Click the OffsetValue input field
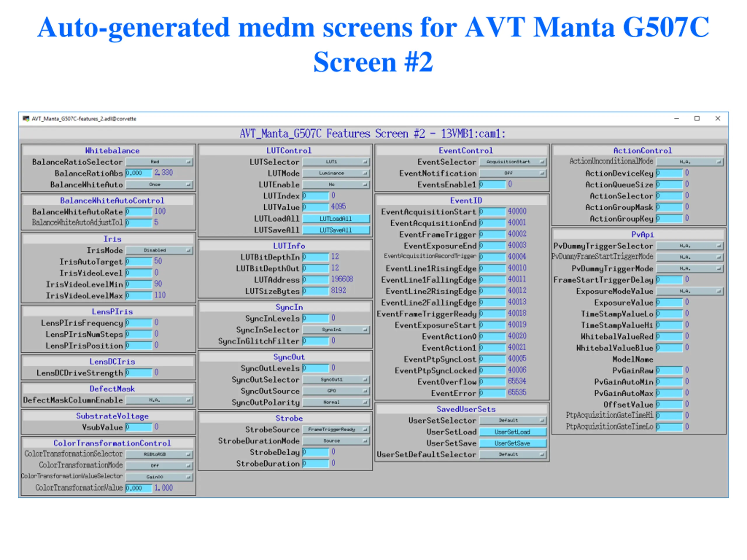747x560 pixels. point(670,405)
